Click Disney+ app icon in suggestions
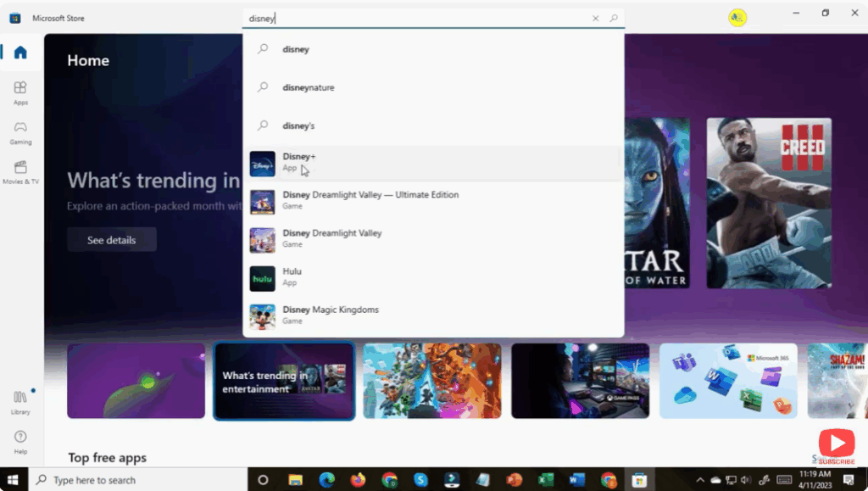 click(263, 164)
